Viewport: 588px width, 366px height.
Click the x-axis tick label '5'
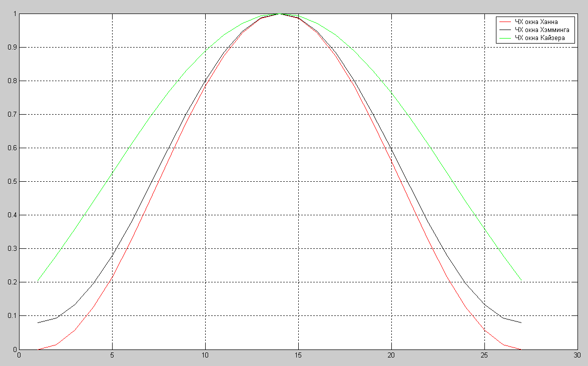click(112, 355)
